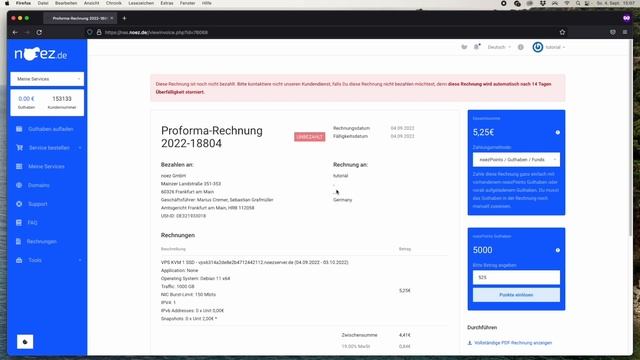The height and width of the screenshot is (360, 640).
Task: Open the Apple menu
Action: pyautogui.click(x=7, y=3)
